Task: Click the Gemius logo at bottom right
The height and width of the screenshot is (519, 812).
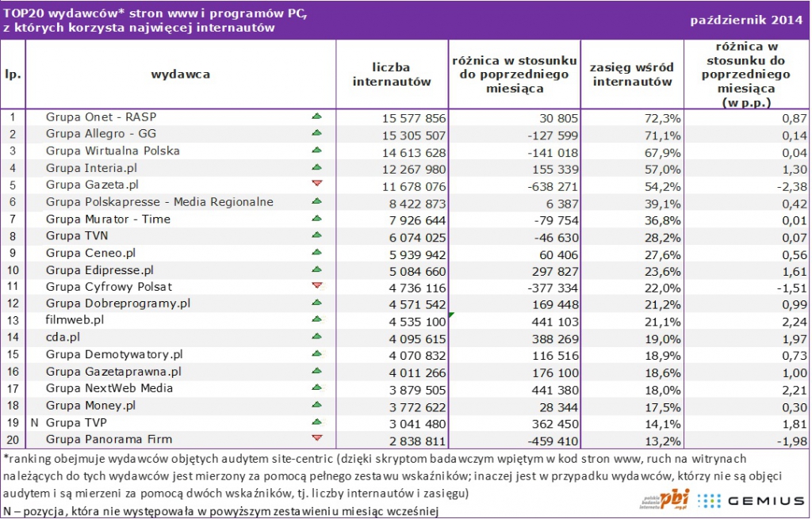Action: [753, 501]
